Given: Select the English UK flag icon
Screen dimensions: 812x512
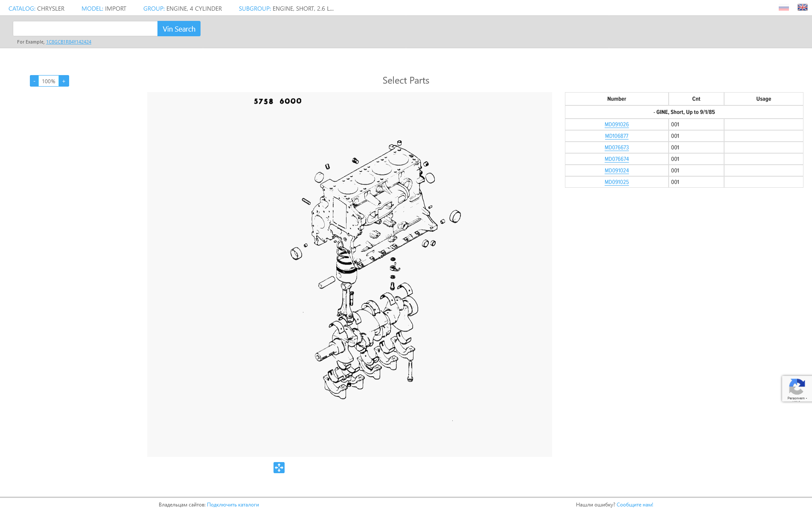Looking at the screenshot, I should 802,7.
